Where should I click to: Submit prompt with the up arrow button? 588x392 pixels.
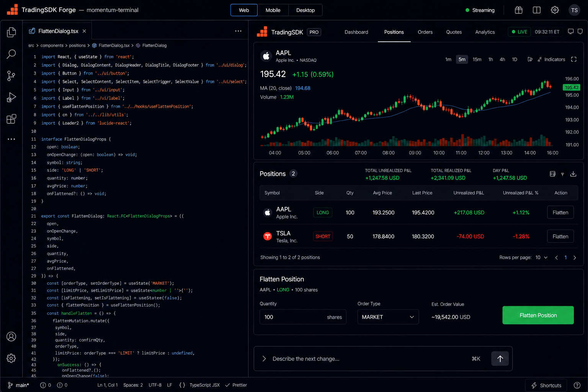click(x=500, y=359)
